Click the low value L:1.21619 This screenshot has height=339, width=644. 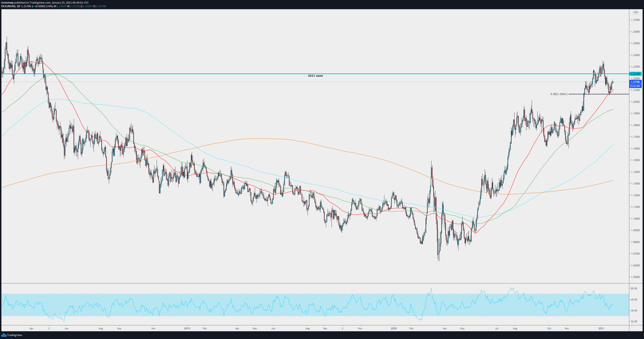pos(86,6)
